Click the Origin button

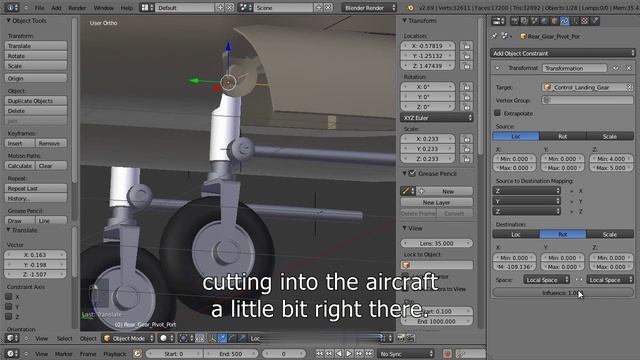[x=36, y=78]
